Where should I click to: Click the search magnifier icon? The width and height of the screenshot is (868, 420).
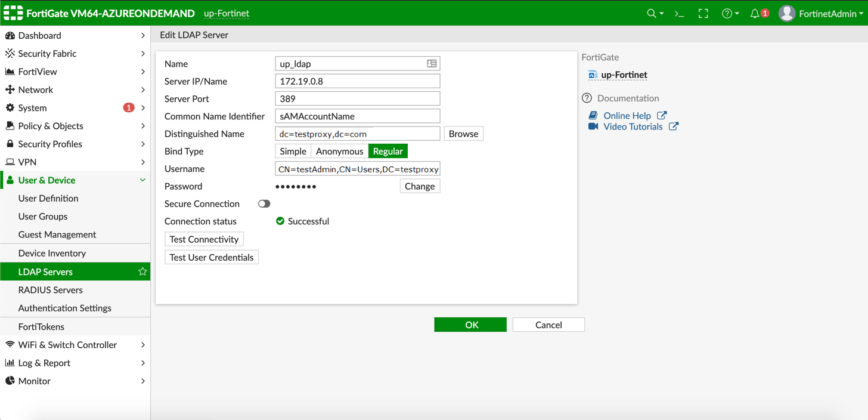(x=652, y=13)
